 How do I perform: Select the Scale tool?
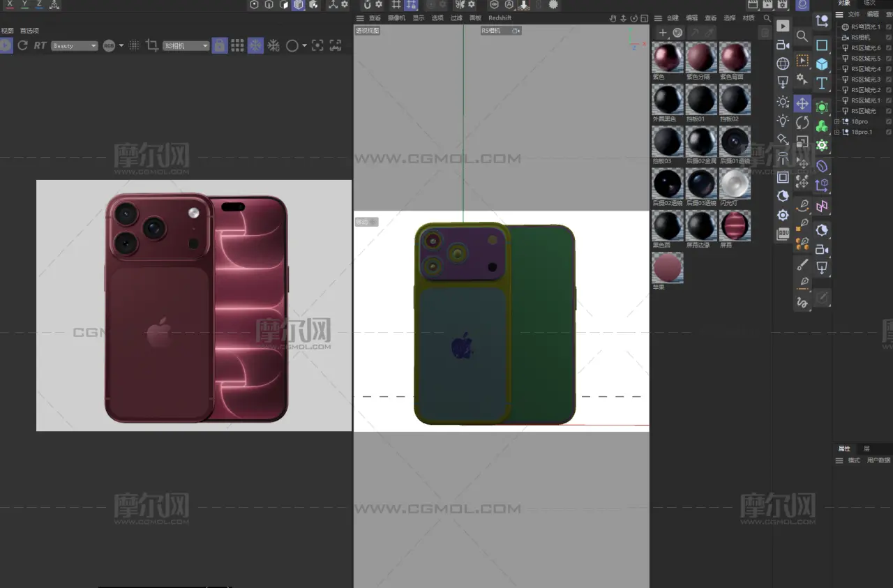[x=802, y=142]
